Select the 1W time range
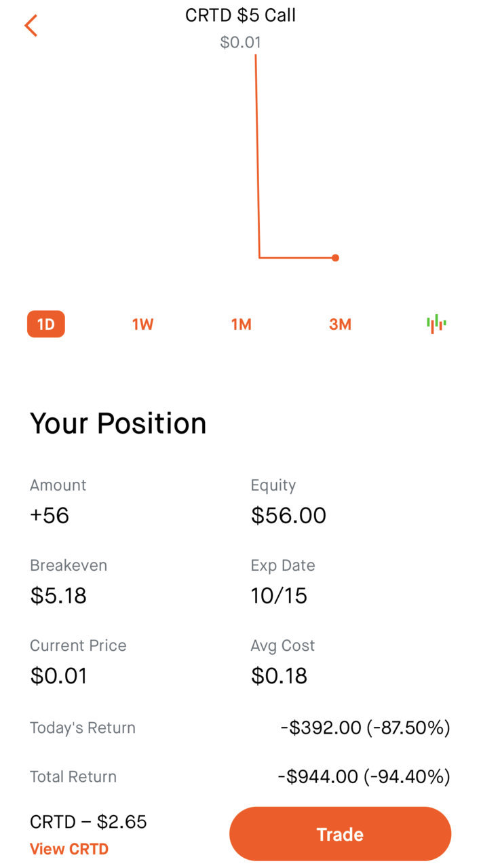The image size is (481, 868). click(x=143, y=324)
